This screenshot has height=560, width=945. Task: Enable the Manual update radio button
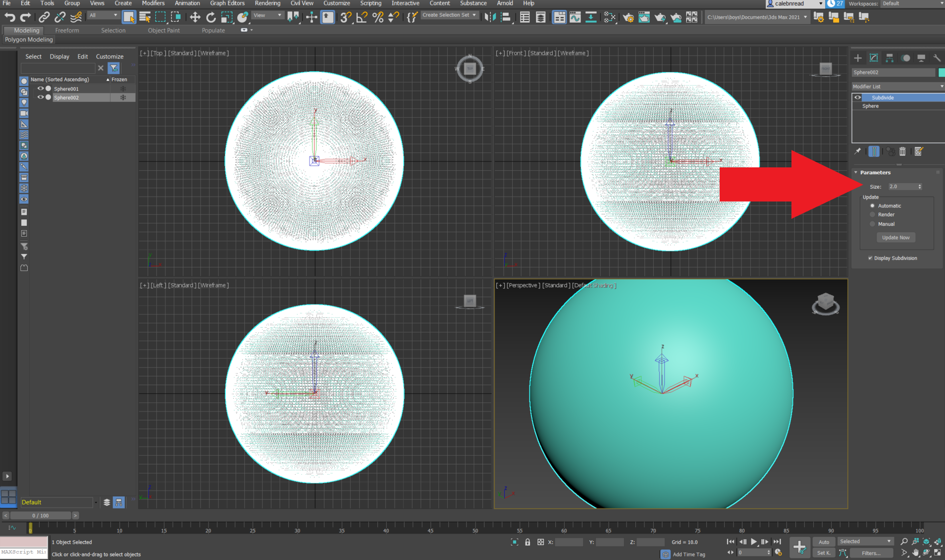click(873, 224)
